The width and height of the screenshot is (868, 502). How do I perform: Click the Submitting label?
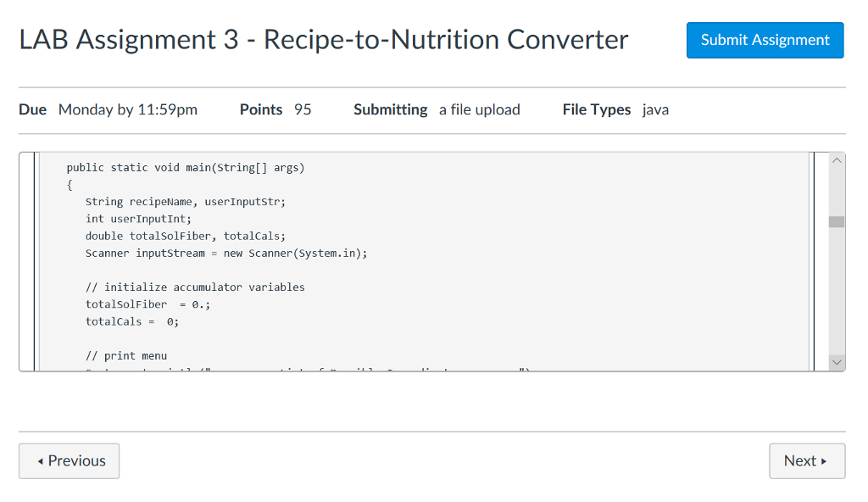390,109
